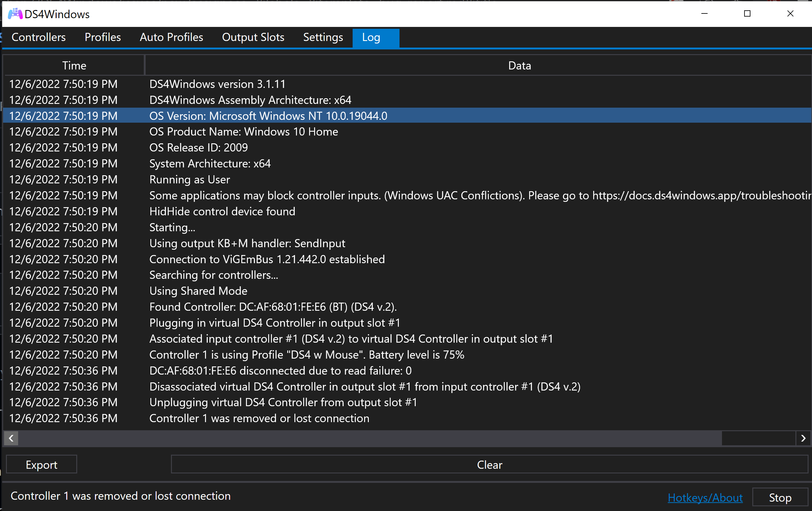Image resolution: width=812 pixels, height=511 pixels.
Task: Open the Output Slots tab
Action: coord(253,38)
